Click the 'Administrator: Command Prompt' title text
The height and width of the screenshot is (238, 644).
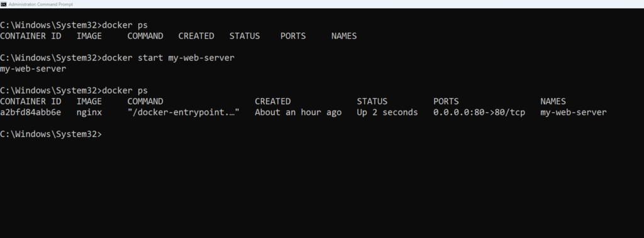pos(41,4)
